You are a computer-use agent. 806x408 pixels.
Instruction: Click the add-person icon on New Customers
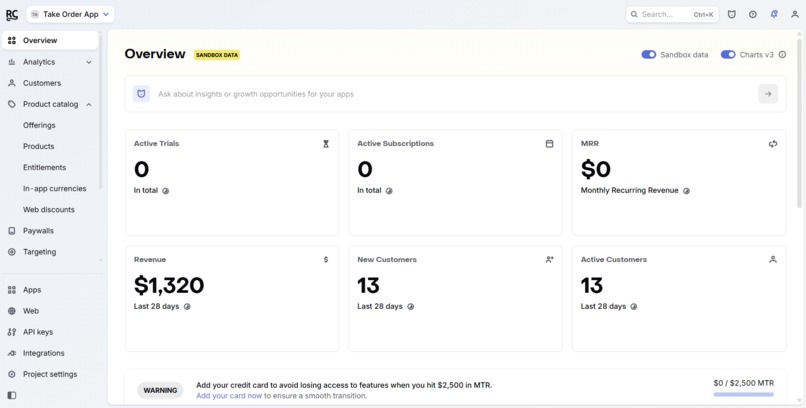[x=549, y=259]
